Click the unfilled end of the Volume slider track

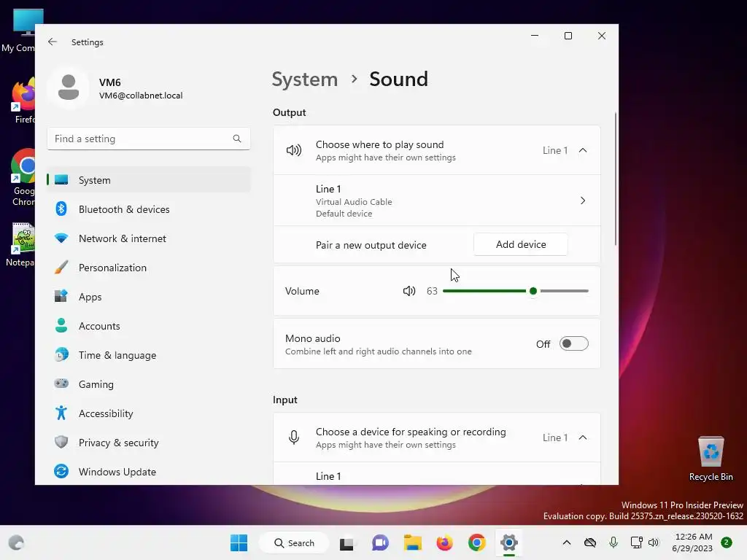click(x=565, y=291)
